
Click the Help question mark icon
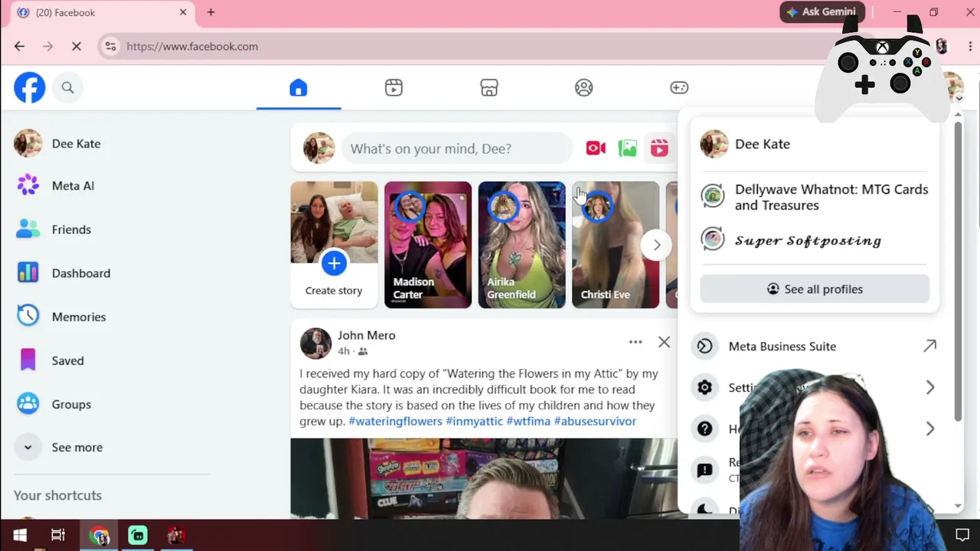(704, 429)
